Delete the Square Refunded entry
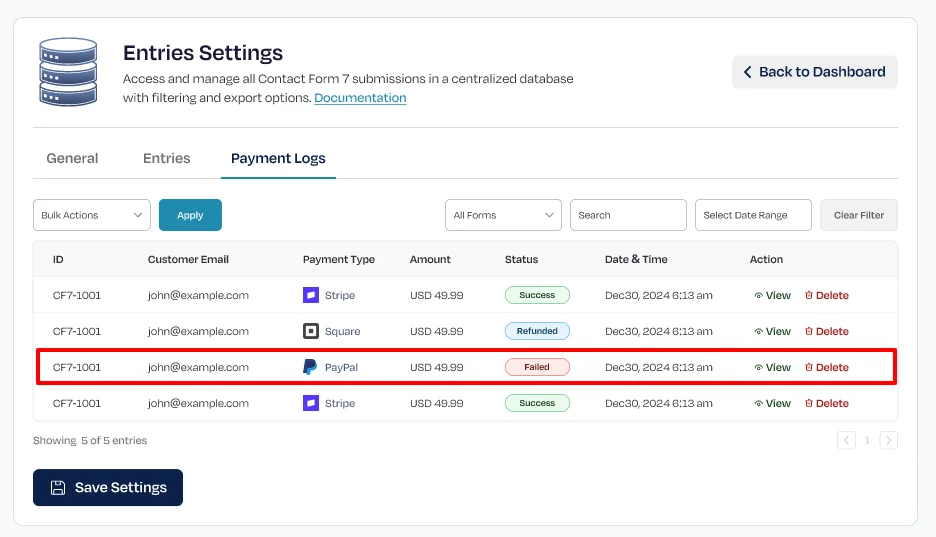This screenshot has width=936, height=537. pyautogui.click(x=827, y=331)
